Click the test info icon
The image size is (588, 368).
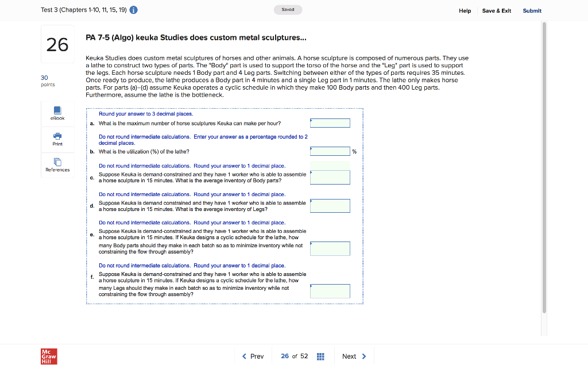pyautogui.click(x=133, y=10)
